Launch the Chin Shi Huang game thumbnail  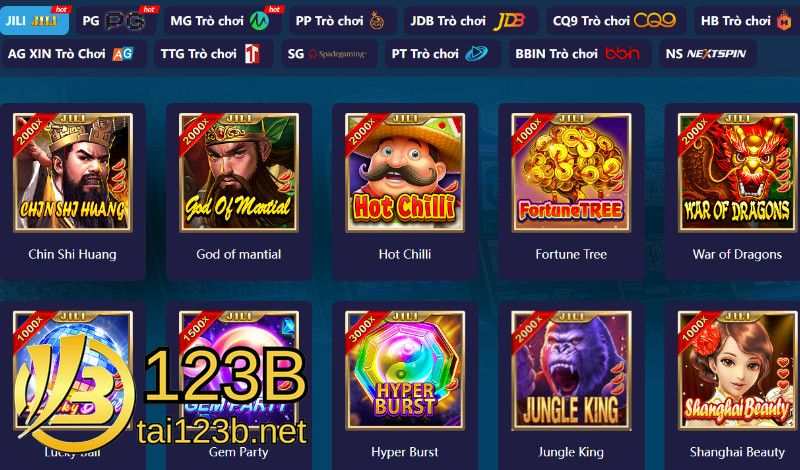point(72,172)
